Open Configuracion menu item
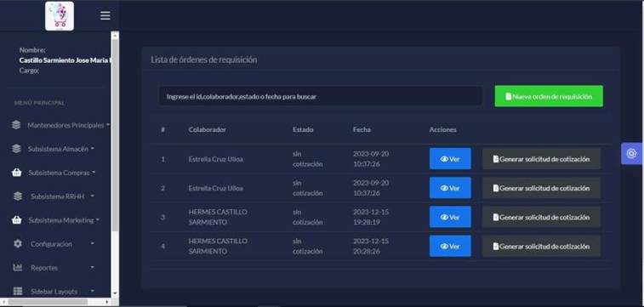Viewport: 644px width, 307px height. [x=51, y=244]
